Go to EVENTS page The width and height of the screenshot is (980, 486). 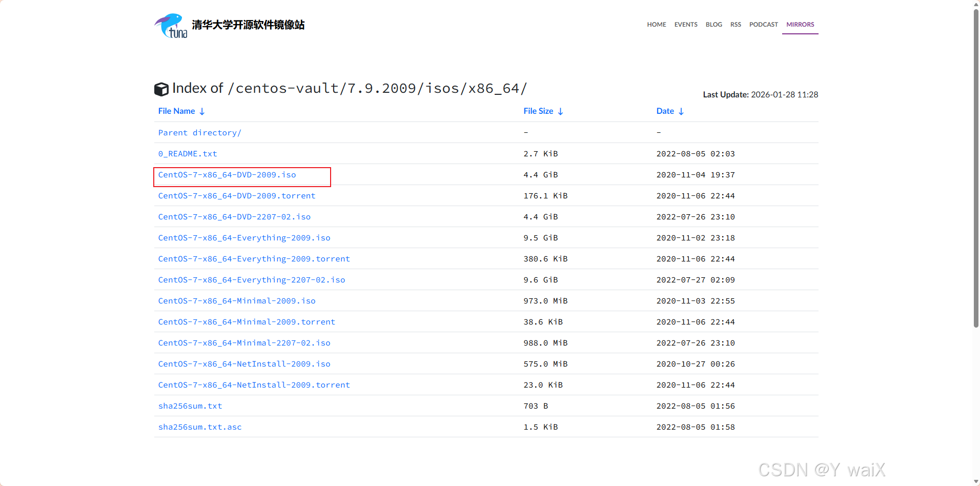coord(686,25)
